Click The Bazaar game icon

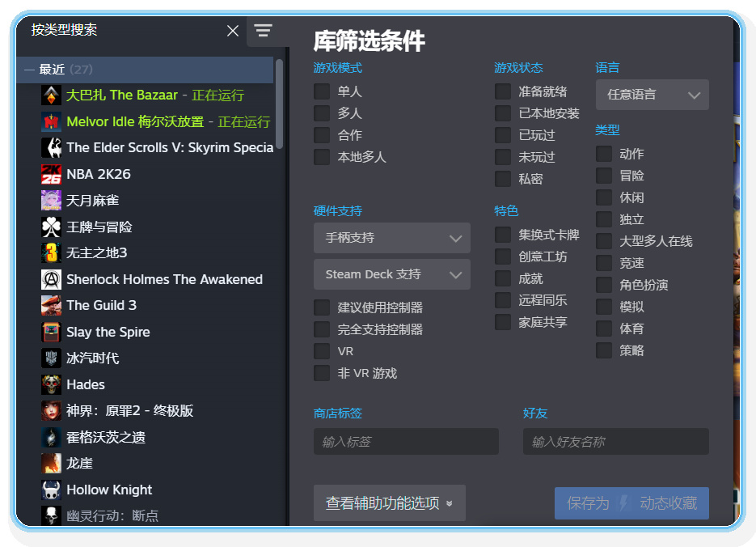pyautogui.click(x=51, y=95)
